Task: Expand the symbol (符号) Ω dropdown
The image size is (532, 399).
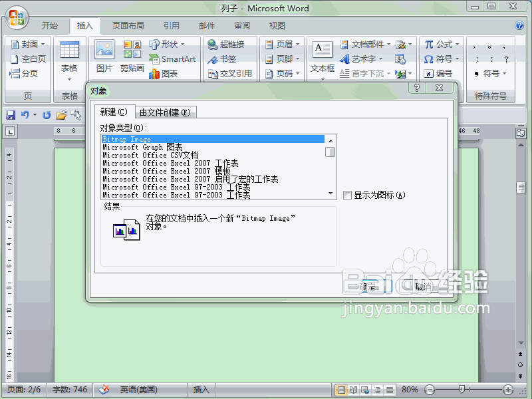Action: point(457,59)
